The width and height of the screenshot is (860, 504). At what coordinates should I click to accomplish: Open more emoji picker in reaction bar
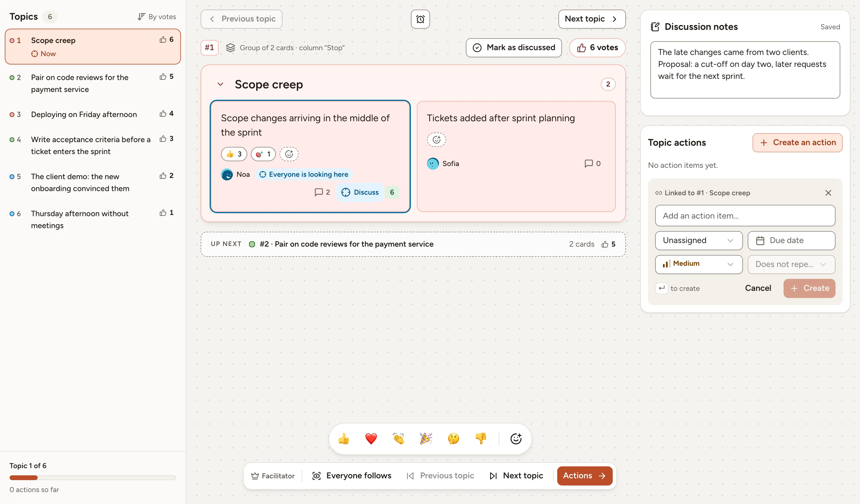[516, 439]
